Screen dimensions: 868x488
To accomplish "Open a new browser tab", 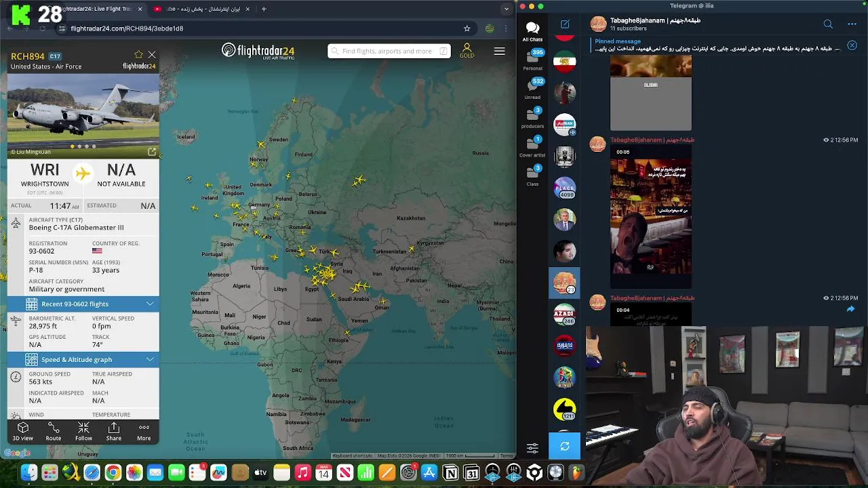I will [x=264, y=9].
